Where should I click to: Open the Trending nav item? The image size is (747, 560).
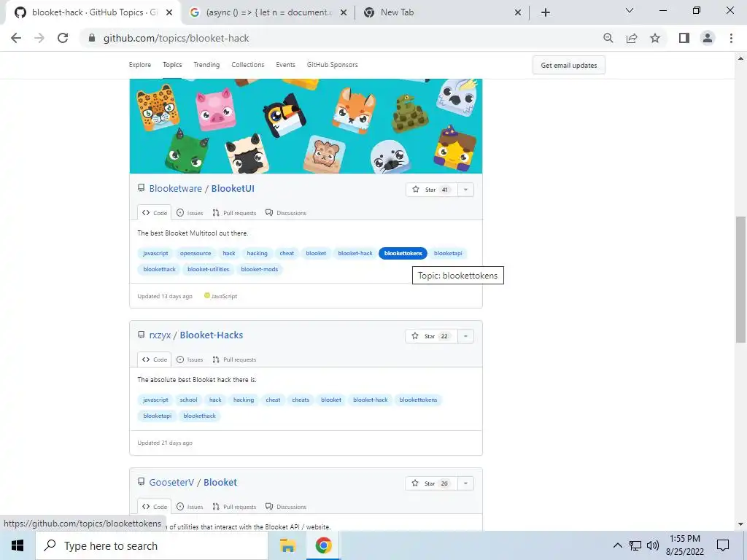pyautogui.click(x=206, y=65)
